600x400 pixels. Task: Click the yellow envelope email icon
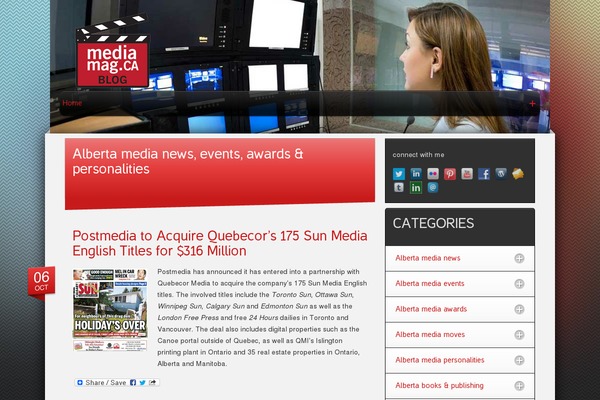518,174
